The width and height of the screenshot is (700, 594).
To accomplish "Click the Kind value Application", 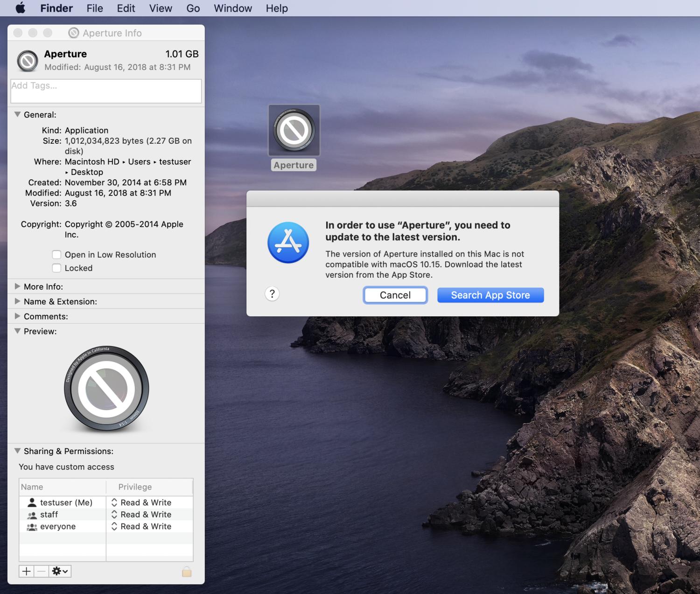I will (x=87, y=131).
